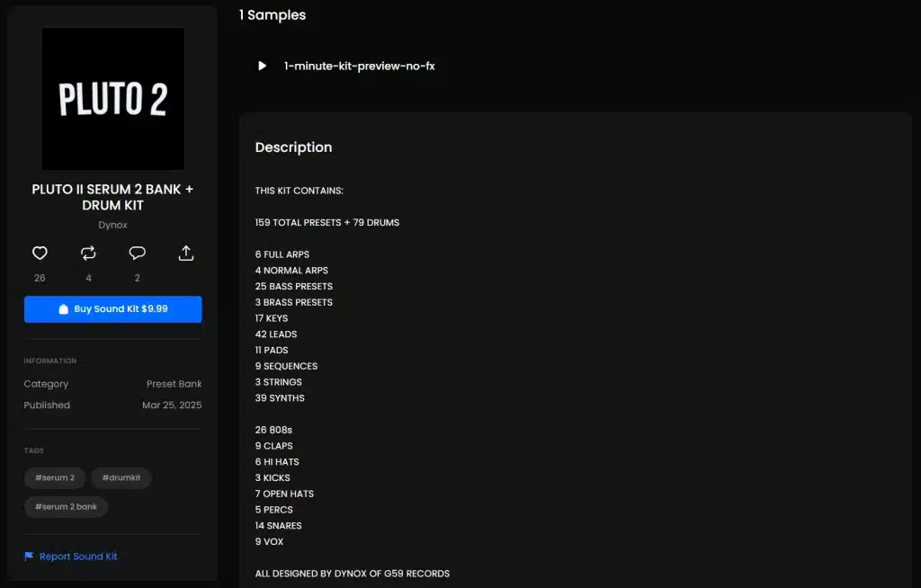Click the 1-minute-kit-preview-no-fx sample title

tap(359, 66)
